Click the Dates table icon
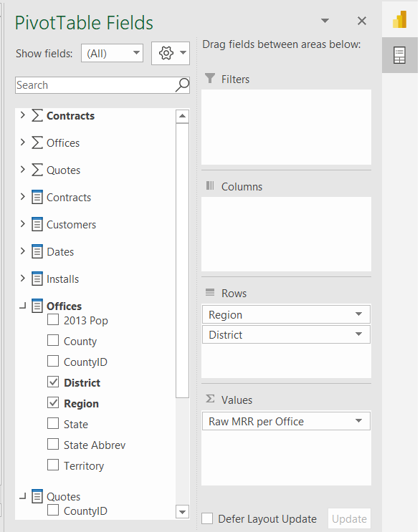420x532 pixels. (x=37, y=251)
